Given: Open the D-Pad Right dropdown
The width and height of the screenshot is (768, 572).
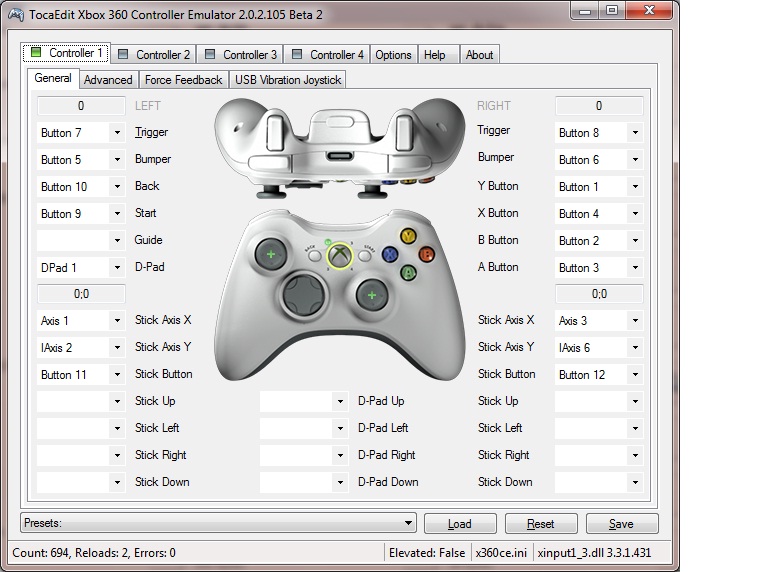Looking at the screenshot, I should pos(304,455).
